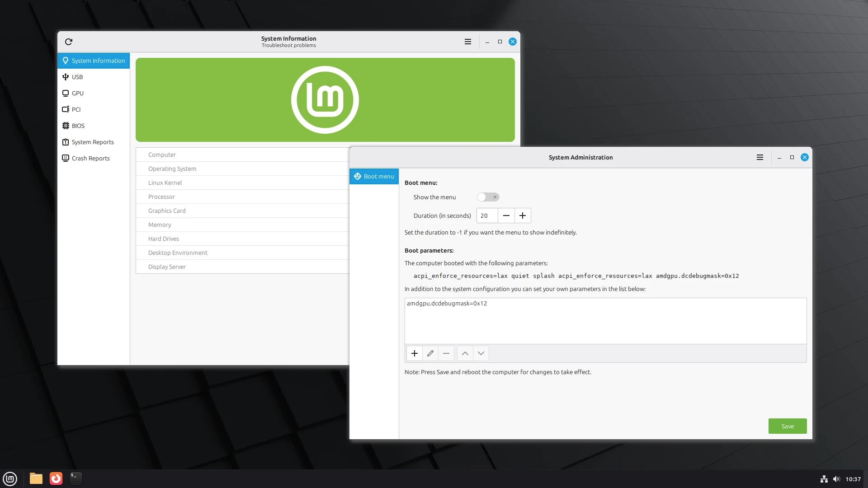Viewport: 868px width, 488px height.
Task: Increase the boot menu duration
Action: 523,216
